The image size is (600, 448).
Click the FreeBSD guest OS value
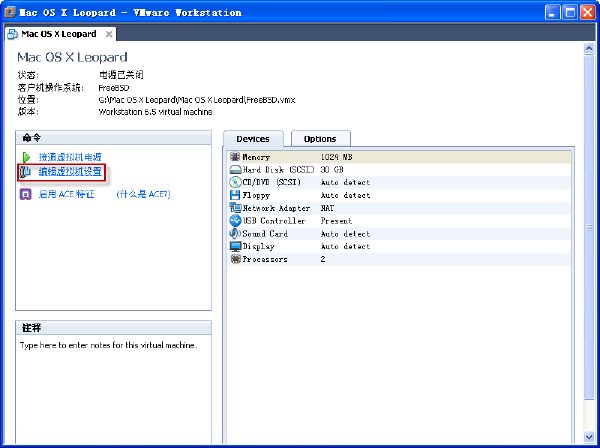(114, 88)
